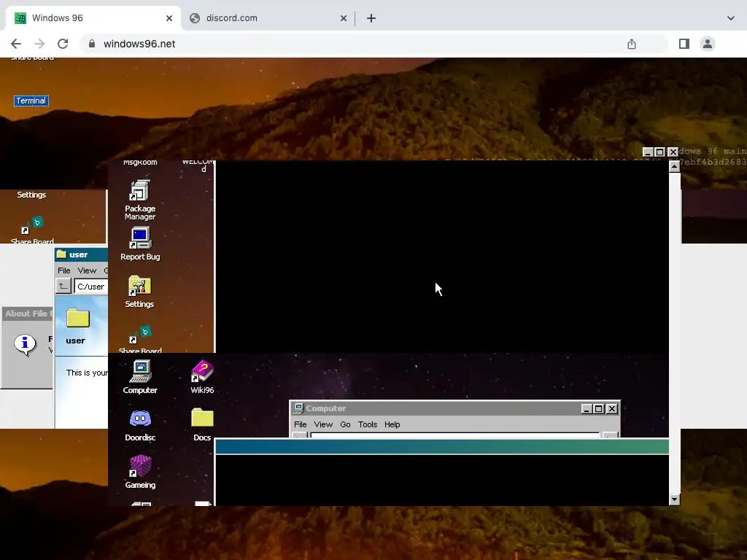
Task: Click the user window title folder icon
Action: 61,254
